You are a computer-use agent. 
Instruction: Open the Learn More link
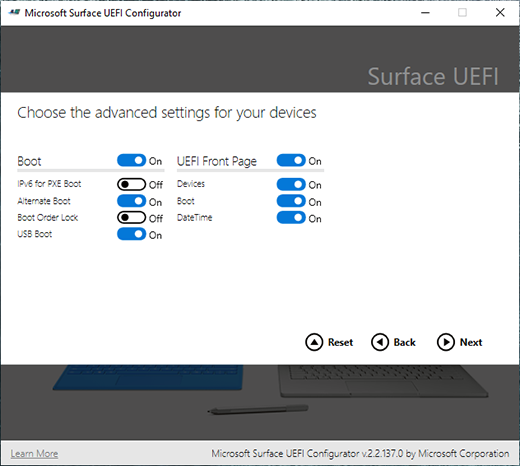34,454
